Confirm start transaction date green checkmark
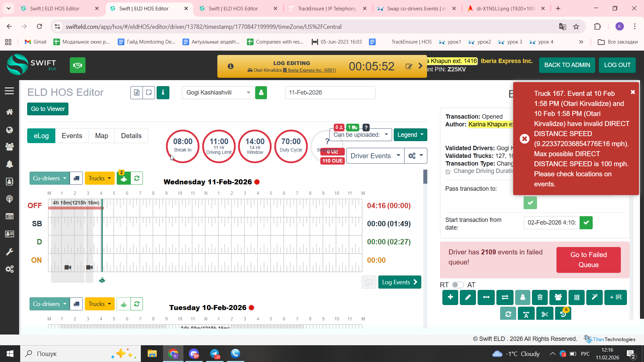Viewport: 644px width, 362px height. (x=586, y=223)
